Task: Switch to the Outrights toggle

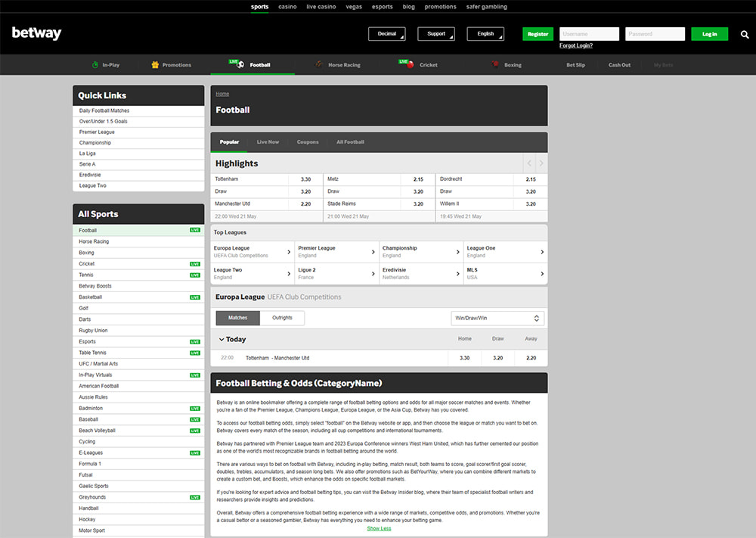Action: coord(282,318)
